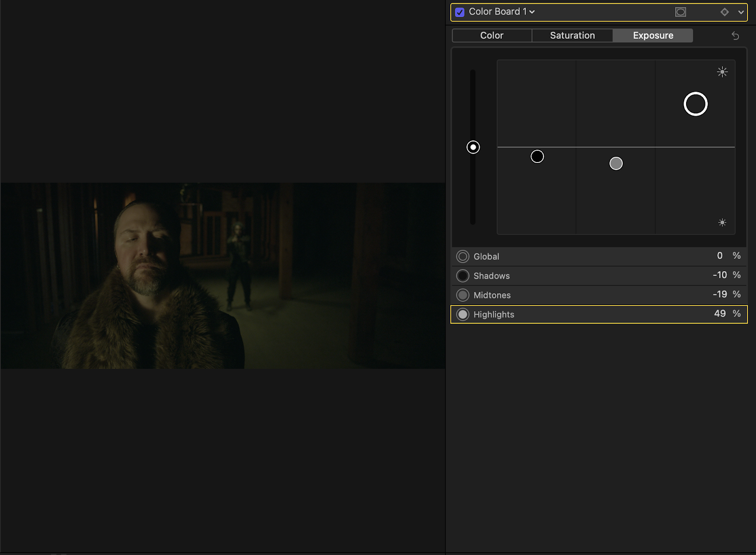Select the Global circle icon in list

(x=463, y=256)
